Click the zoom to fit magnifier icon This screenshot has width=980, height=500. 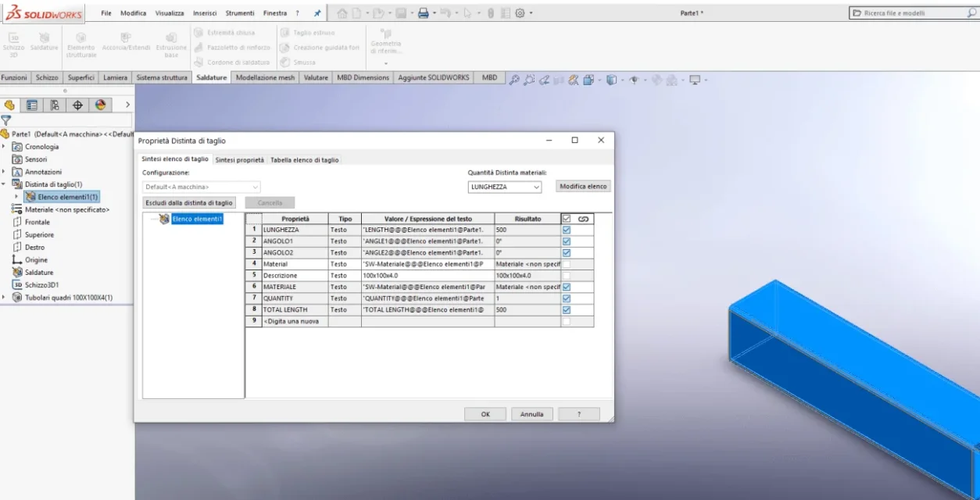(x=514, y=79)
